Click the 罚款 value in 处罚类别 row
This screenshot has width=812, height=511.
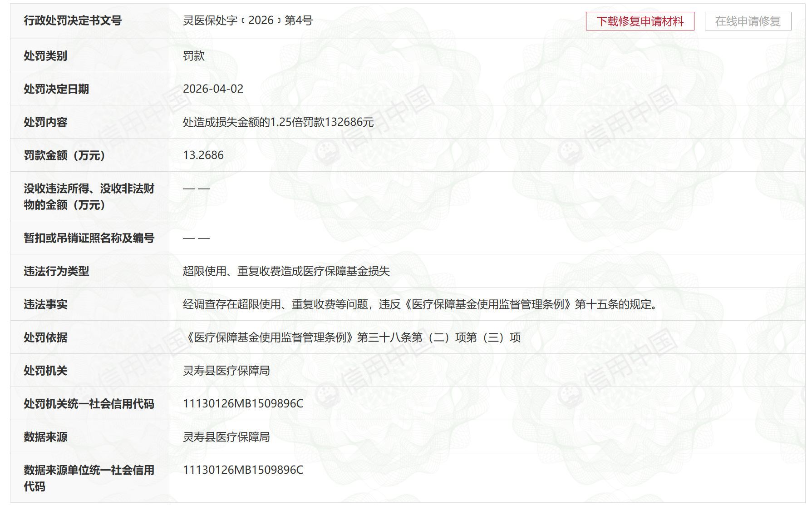tap(194, 56)
